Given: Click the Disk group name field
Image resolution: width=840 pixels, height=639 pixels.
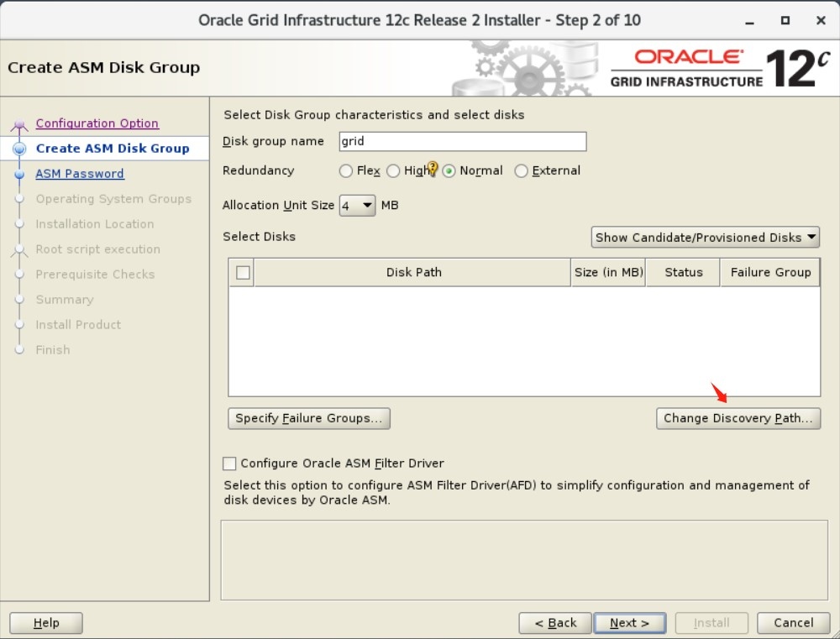Looking at the screenshot, I should tap(463, 141).
